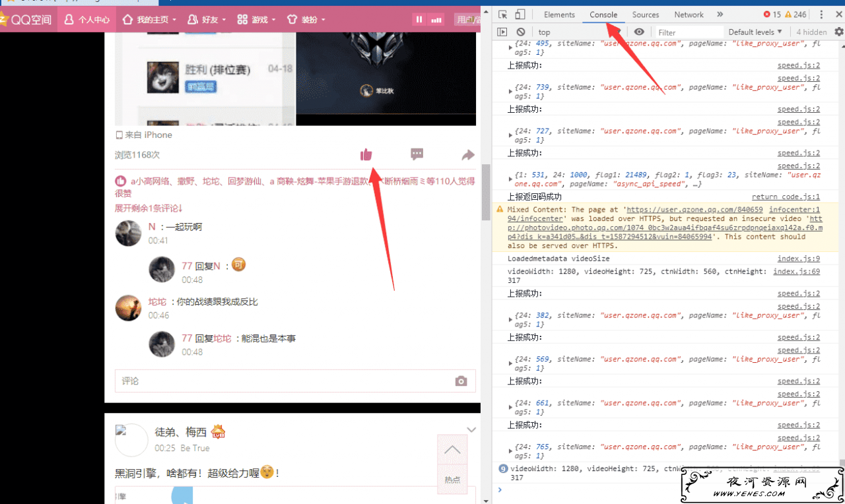Click the signal bars icon in the header
Screen dimensions: 845x504
coord(436,20)
